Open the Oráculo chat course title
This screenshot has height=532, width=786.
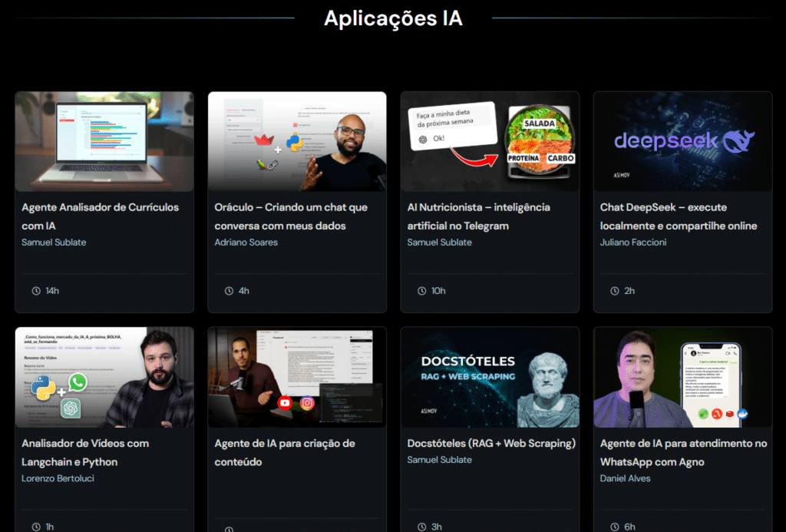tap(291, 216)
